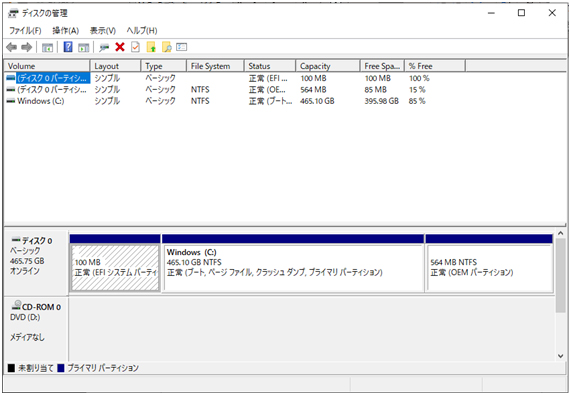This screenshot has width=571, height=395.
Task: Click the メディアなし text under CD-ROM 0
Action: (x=27, y=337)
